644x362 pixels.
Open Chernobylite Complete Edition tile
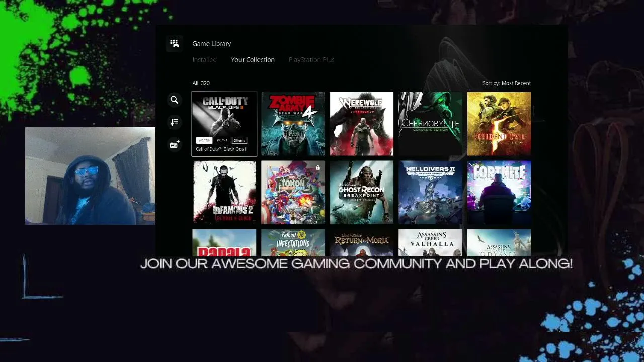tap(430, 124)
